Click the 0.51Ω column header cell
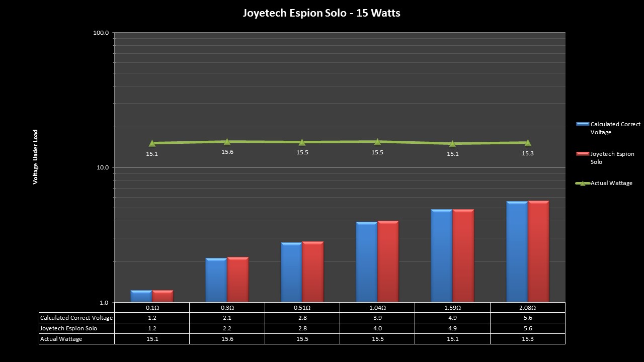The image size is (644, 362). [302, 308]
